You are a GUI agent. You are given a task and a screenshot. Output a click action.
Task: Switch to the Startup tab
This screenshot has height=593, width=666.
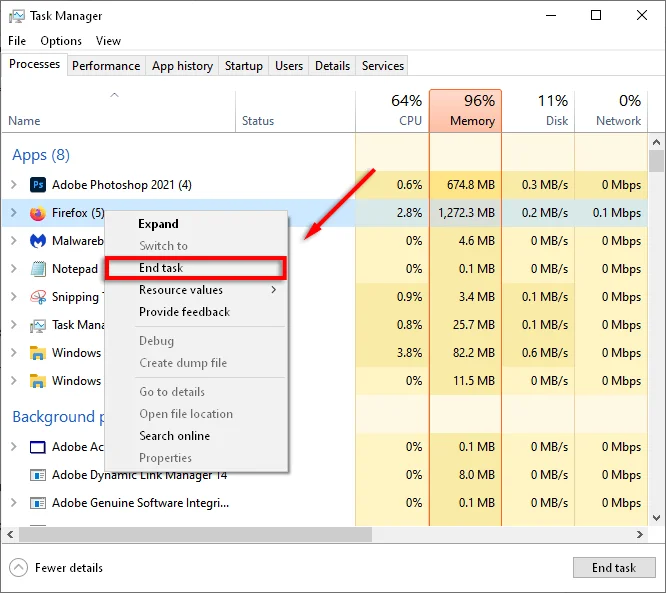coord(244,66)
